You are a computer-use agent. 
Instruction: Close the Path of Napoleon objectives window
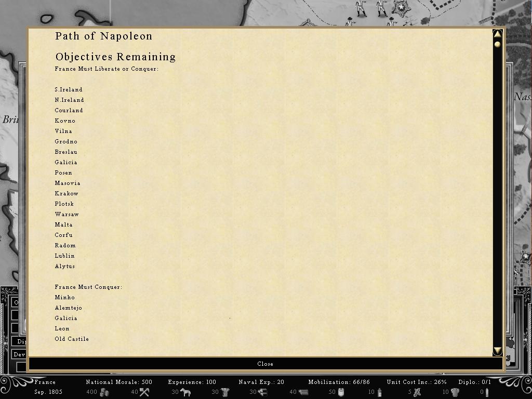[x=265, y=364]
